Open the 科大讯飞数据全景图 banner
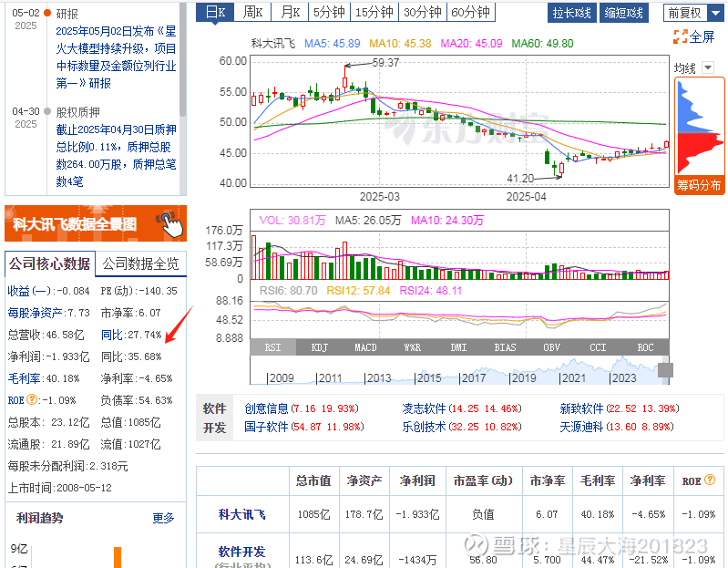Viewport: 728px width, 568px height. click(96, 223)
